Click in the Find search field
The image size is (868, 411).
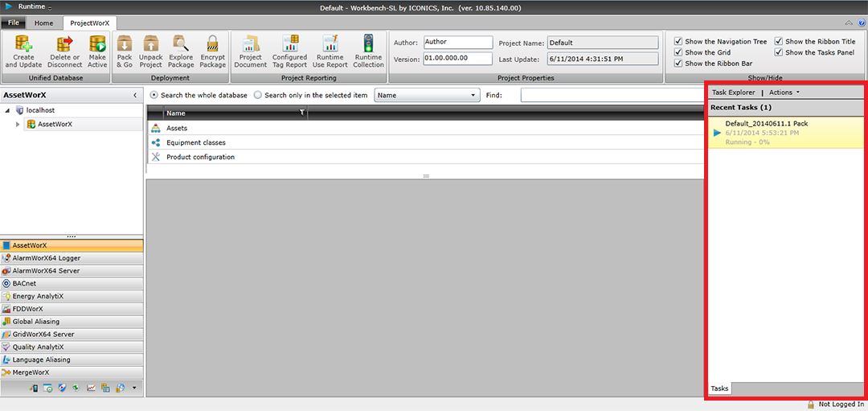(x=611, y=96)
